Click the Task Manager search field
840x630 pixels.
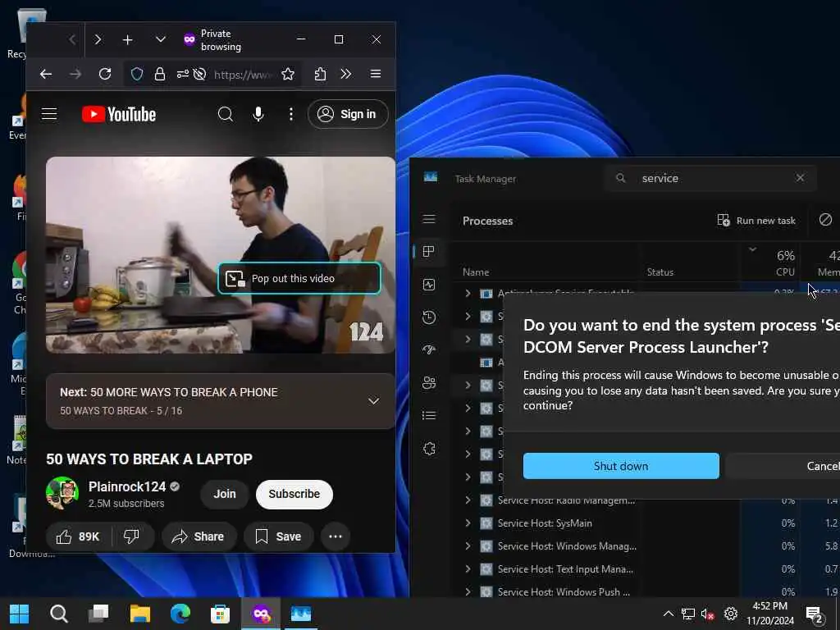(x=710, y=178)
